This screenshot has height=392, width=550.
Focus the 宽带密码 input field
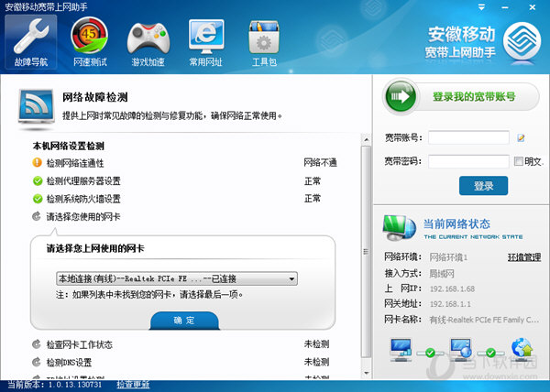pos(468,161)
